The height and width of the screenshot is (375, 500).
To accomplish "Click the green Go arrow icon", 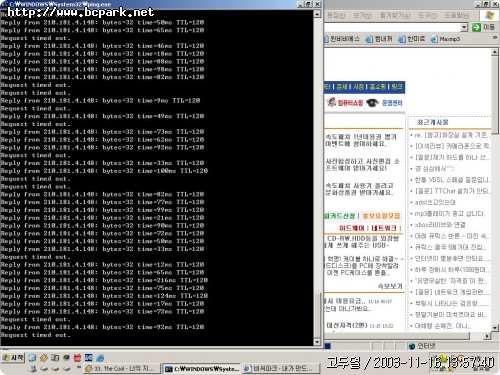I will point(476,27).
